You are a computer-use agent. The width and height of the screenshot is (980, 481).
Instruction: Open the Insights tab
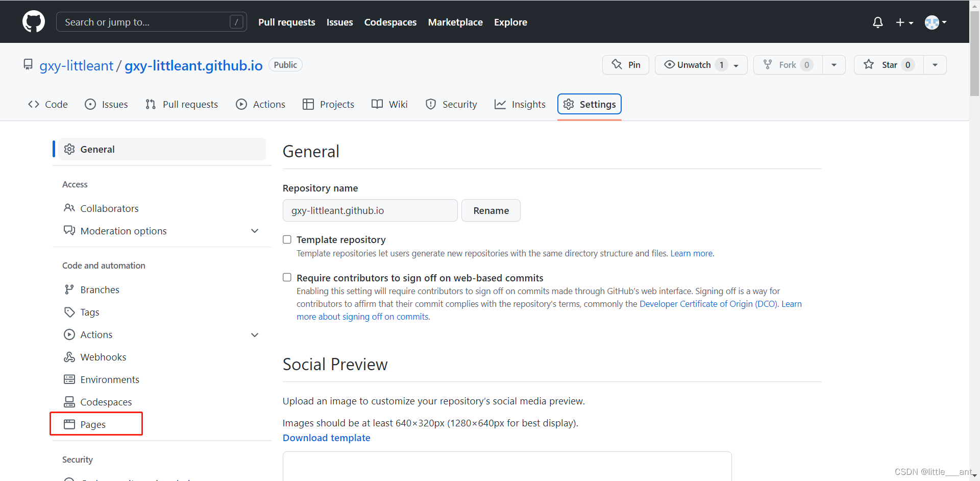pos(520,104)
